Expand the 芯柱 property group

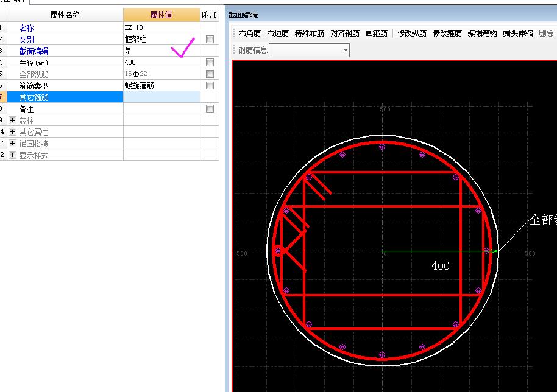point(12,121)
